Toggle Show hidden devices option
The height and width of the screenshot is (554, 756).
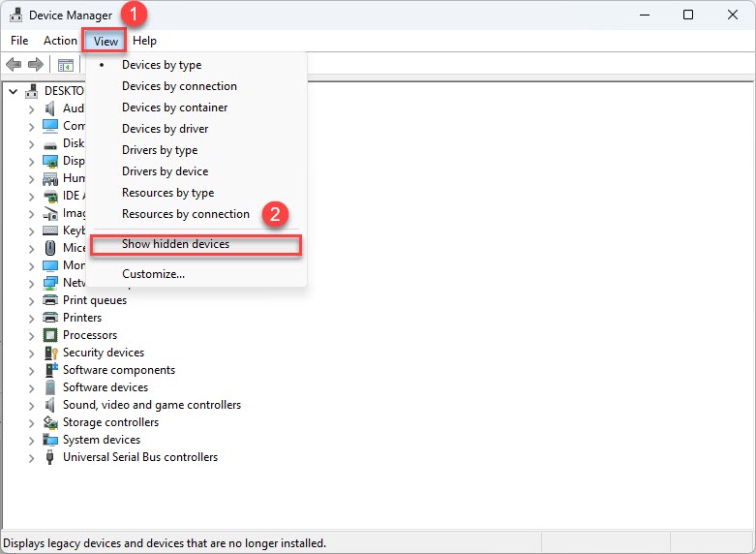(175, 244)
